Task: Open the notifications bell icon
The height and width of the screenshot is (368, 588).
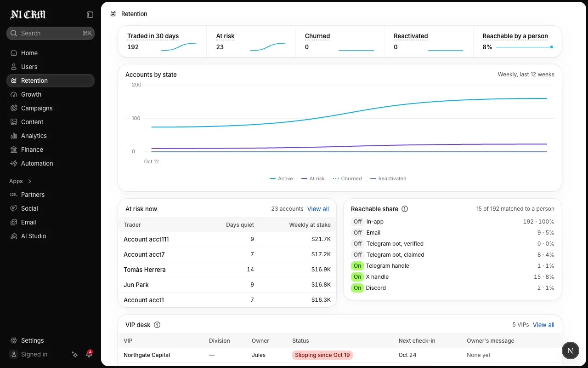Action: point(89,354)
